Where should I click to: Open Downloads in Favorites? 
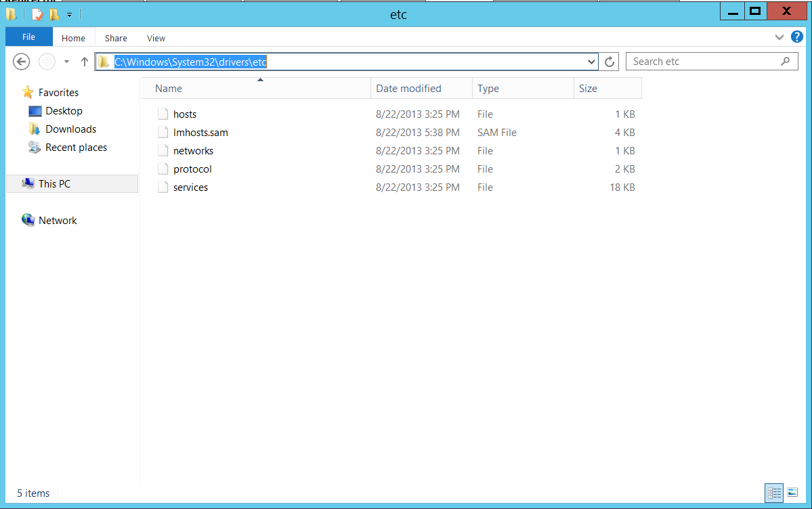pyautogui.click(x=71, y=129)
